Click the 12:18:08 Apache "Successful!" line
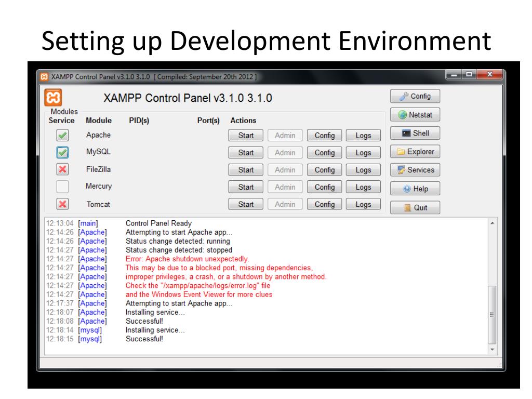The image size is (532, 399). click(144, 321)
